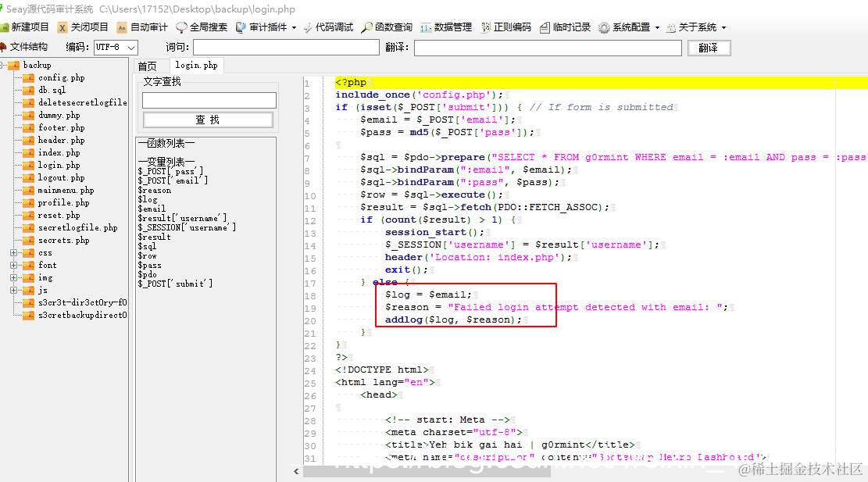Viewport: 868px width, 482px height.
Task: Switch to the 首页 tab
Action: pos(147,66)
